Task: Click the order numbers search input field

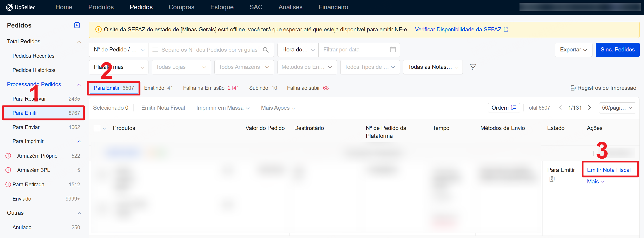Action: click(209, 50)
